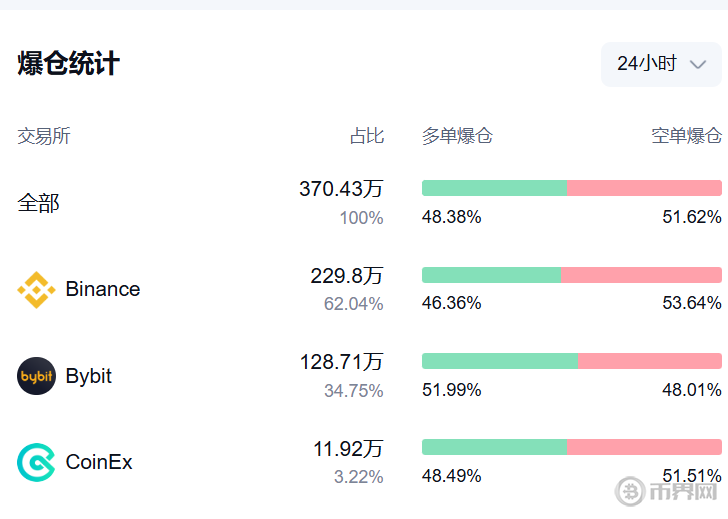Sort by the 交易所 column header
The image size is (728, 519).
pyautogui.click(x=44, y=136)
